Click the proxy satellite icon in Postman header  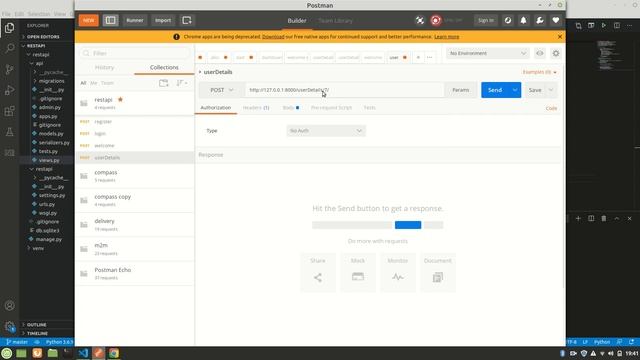coord(420,20)
